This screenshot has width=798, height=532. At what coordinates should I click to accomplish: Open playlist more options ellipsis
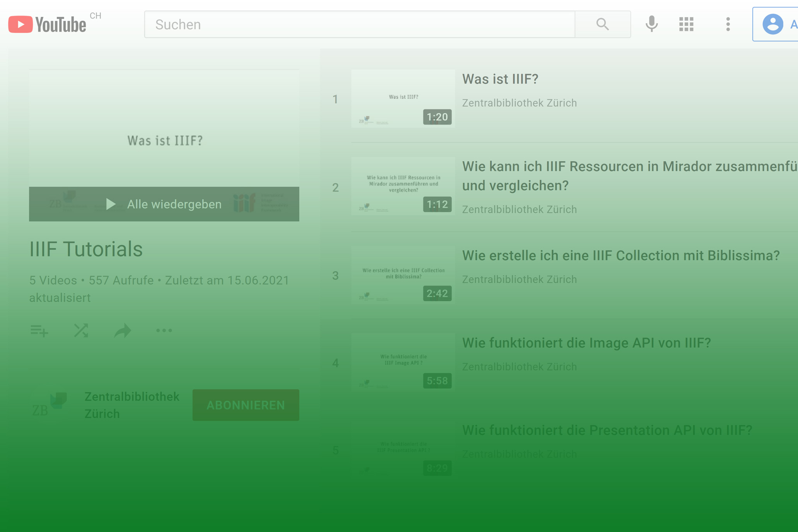(x=164, y=331)
